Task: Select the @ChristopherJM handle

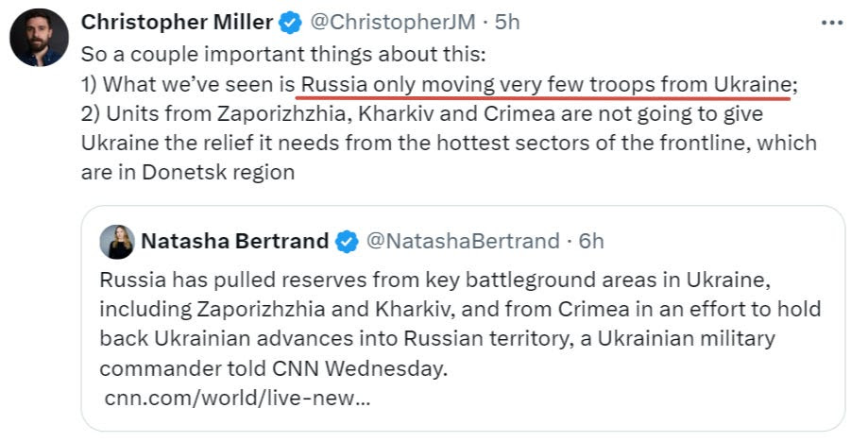Action: (x=393, y=22)
